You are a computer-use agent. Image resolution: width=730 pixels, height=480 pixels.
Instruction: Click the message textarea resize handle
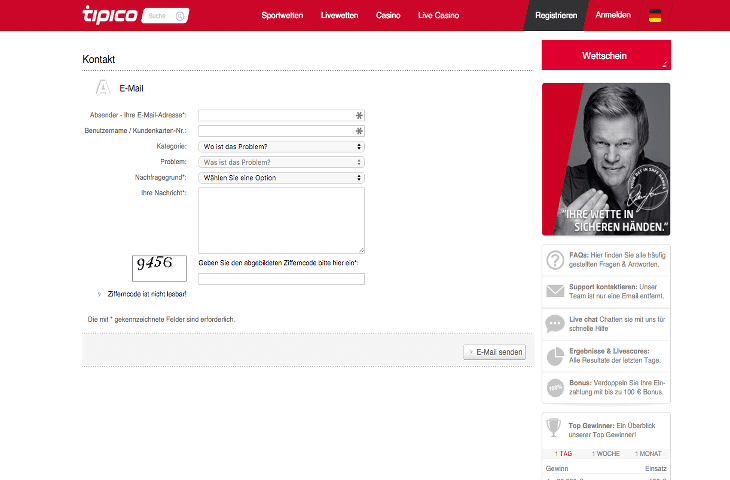click(x=362, y=250)
